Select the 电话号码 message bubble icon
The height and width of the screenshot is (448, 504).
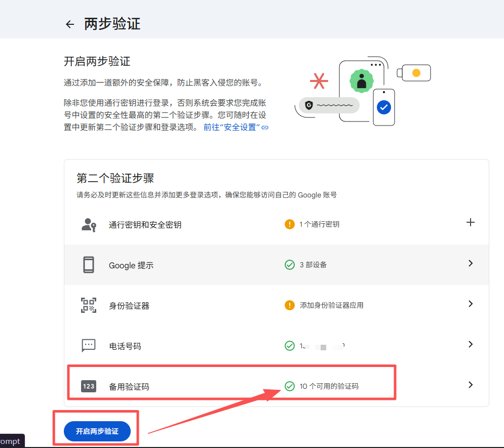[x=88, y=346]
